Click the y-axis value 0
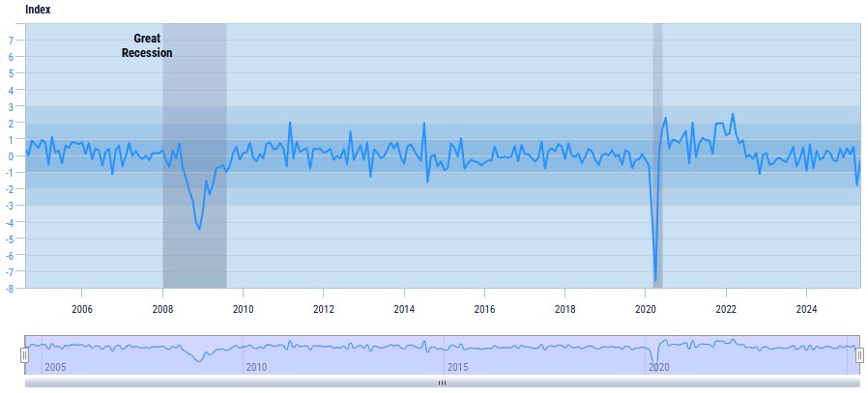Image resolution: width=868 pixels, height=393 pixels. (x=11, y=155)
